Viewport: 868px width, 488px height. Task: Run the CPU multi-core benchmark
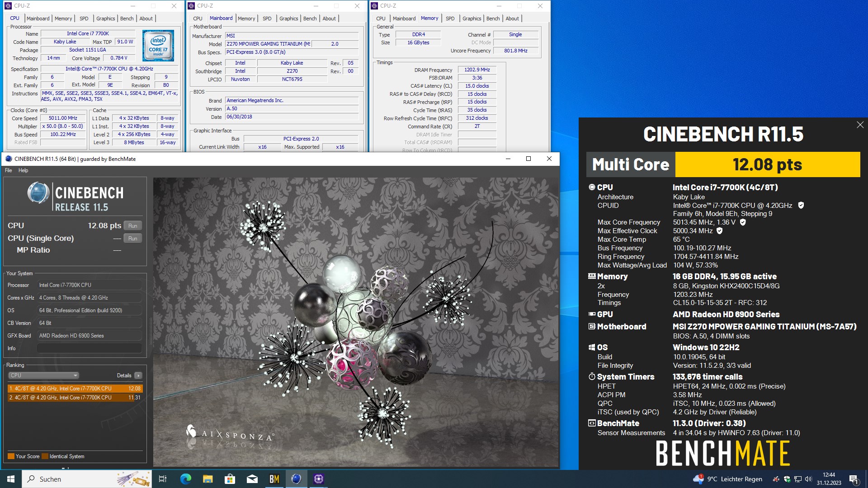click(132, 225)
